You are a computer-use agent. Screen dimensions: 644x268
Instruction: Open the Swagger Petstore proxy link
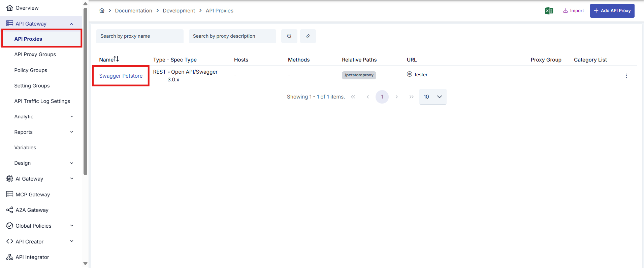click(121, 76)
